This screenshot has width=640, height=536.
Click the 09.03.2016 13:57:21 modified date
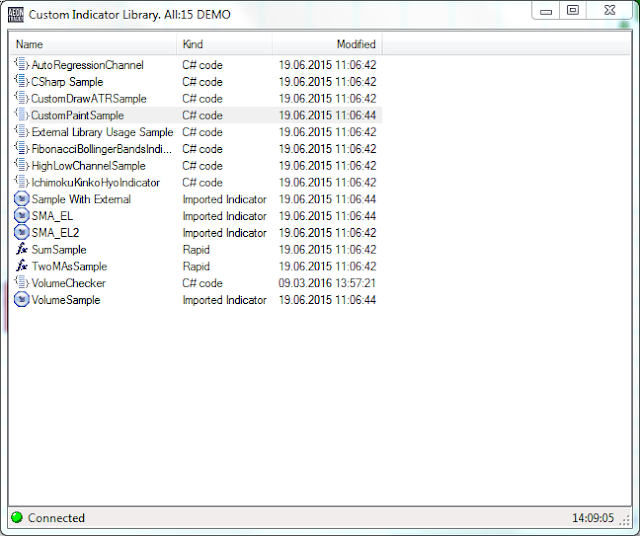click(x=327, y=282)
